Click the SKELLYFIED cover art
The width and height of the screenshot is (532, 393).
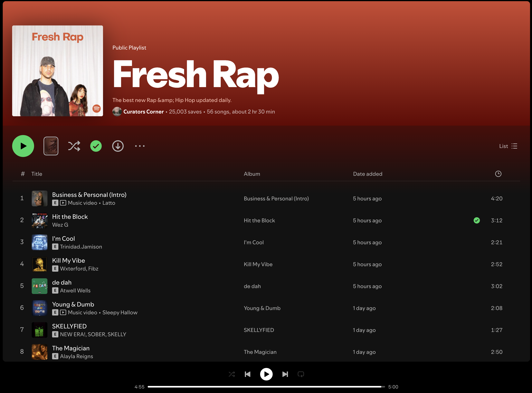[x=40, y=330]
